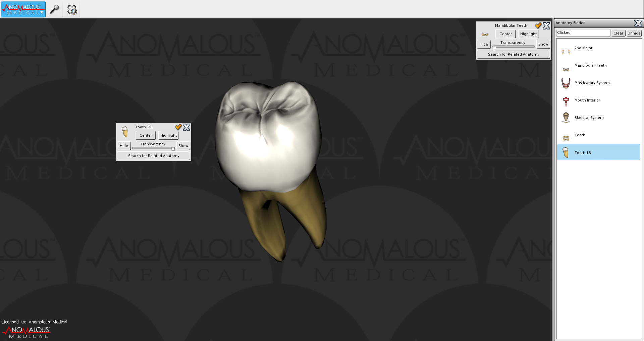The image size is (644, 341).
Task: Click the Anatomy Finder search field
Action: [583, 33]
